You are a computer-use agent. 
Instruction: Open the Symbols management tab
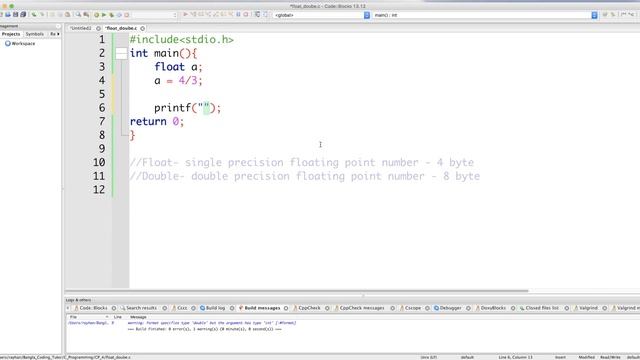35,34
